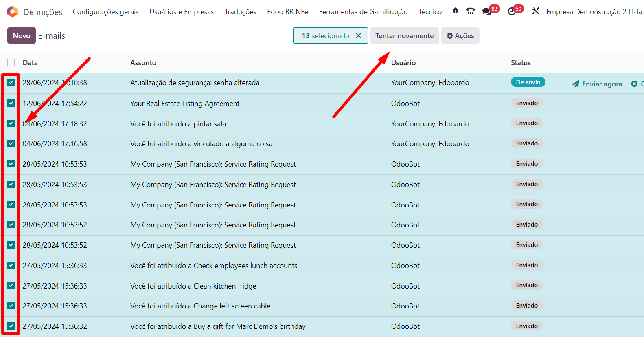Click Enviado badge in Buy a gift row

(x=527, y=326)
